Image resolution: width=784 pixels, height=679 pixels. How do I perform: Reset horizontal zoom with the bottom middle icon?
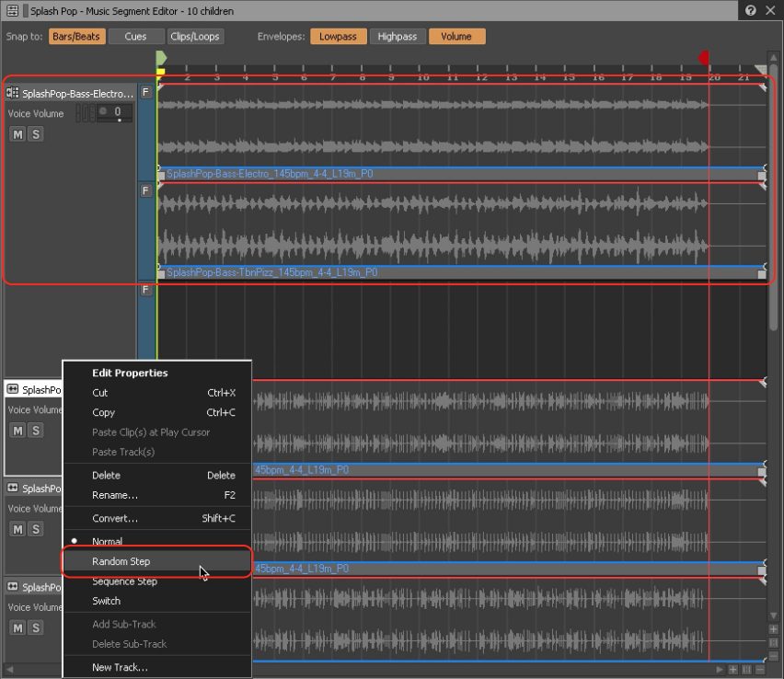(746, 670)
